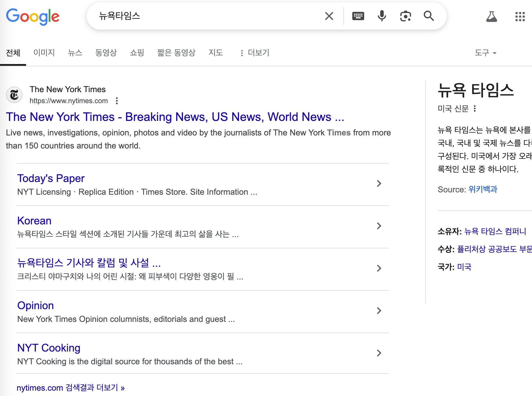Viewport: 532px width, 396px height.
Task: Click the Live news, investigations description text
Action: [x=198, y=139]
